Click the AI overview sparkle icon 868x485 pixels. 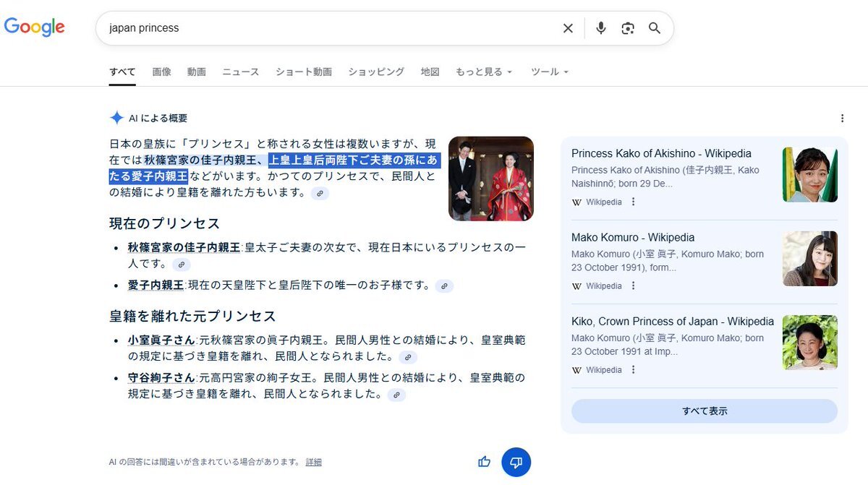tap(116, 118)
